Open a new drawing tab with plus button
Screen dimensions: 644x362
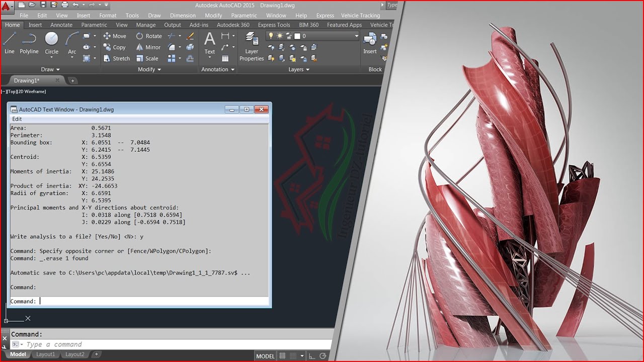click(72, 80)
